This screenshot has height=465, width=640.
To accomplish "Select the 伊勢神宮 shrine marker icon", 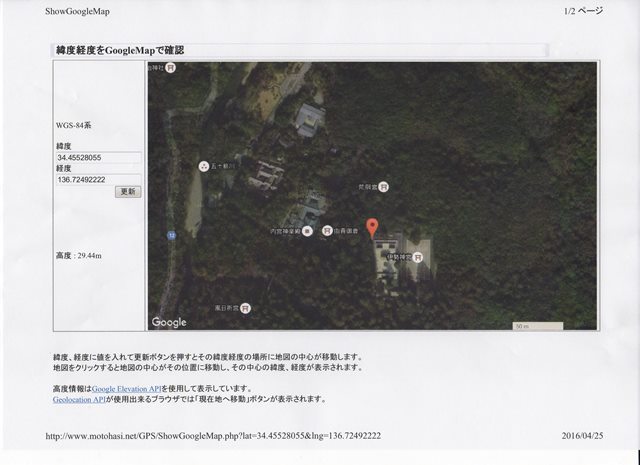I will click(418, 257).
